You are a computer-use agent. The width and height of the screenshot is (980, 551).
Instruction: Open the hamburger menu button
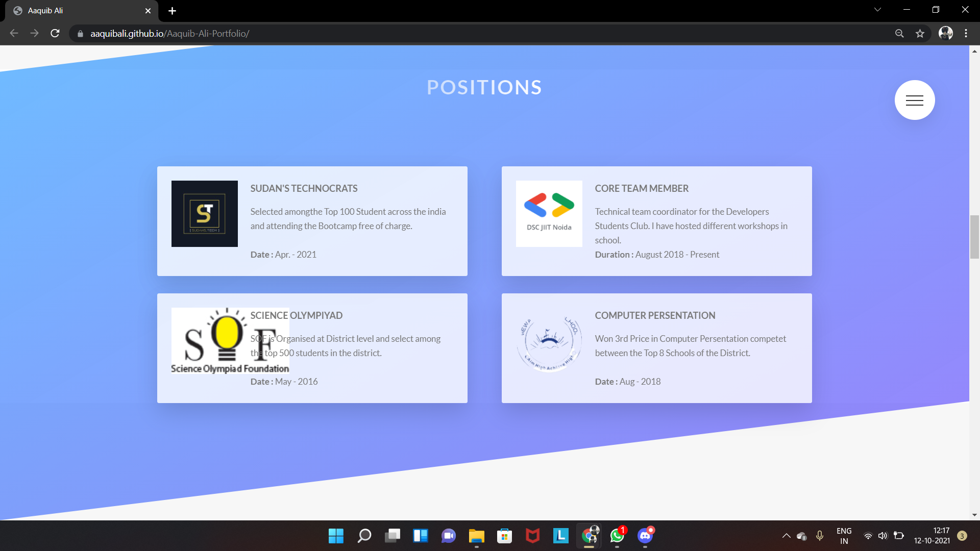pos(914,100)
